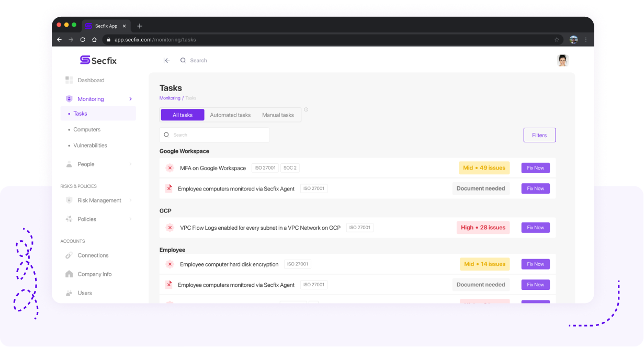Expand the Risk Management chevron

(x=130, y=200)
